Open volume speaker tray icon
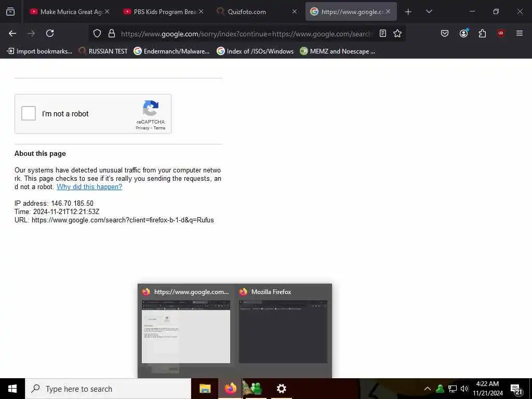 464,389
